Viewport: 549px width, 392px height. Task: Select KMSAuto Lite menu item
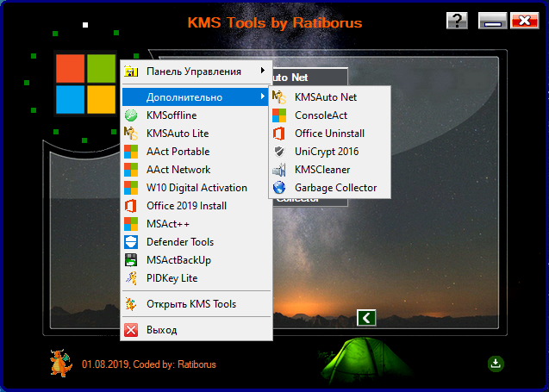click(178, 134)
